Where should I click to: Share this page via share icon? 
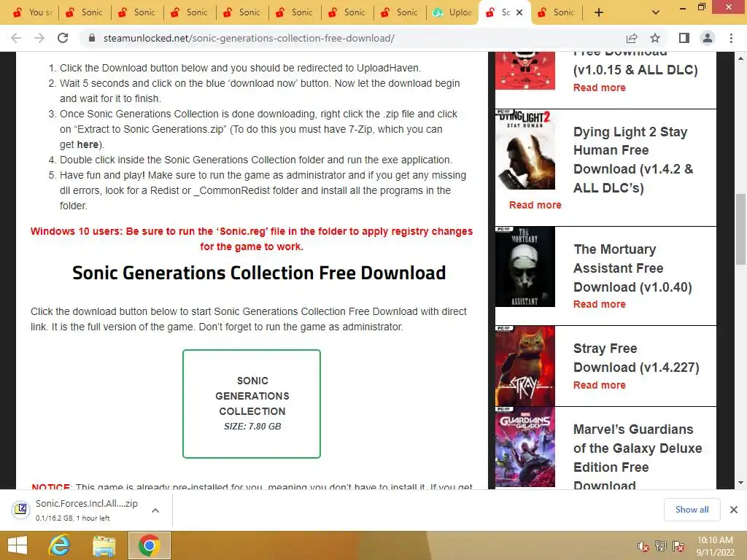click(x=632, y=38)
